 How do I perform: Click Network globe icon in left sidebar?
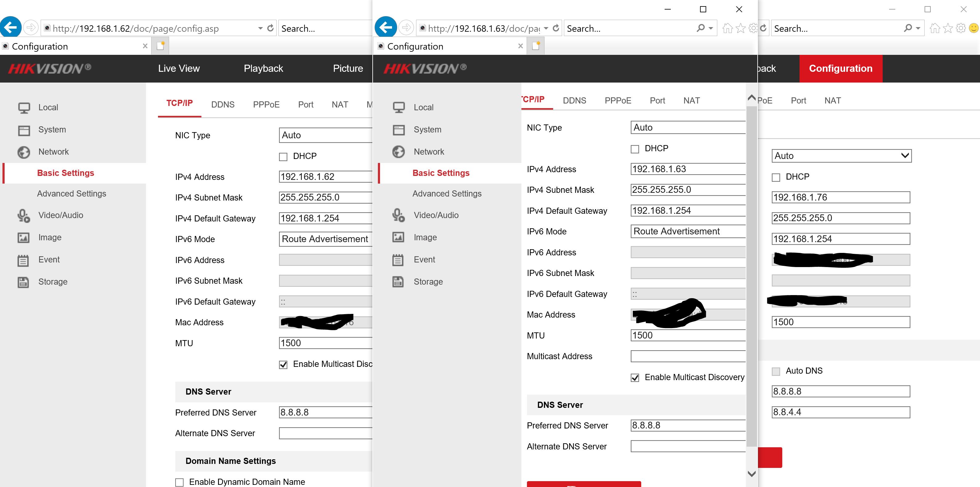(x=24, y=152)
